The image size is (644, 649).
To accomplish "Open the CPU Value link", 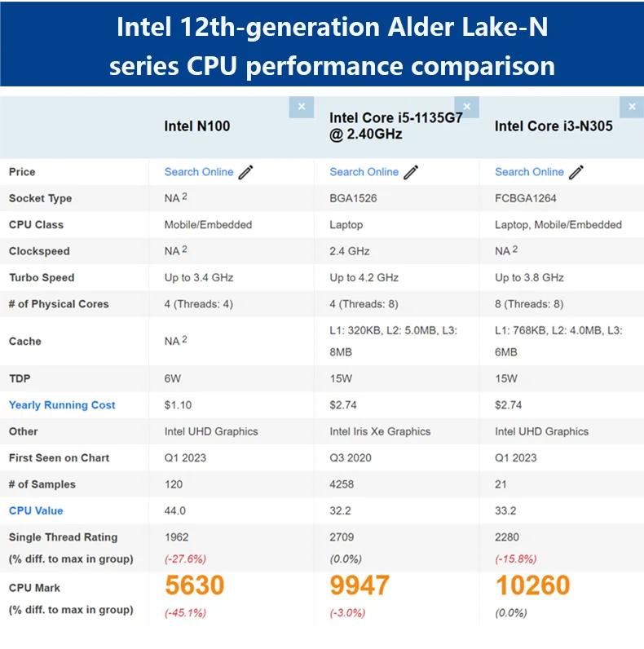I will 36,511.
